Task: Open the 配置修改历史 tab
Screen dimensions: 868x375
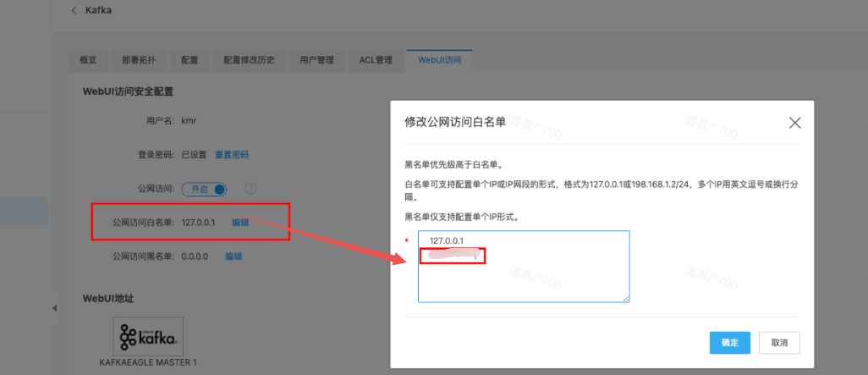Action: click(249, 60)
